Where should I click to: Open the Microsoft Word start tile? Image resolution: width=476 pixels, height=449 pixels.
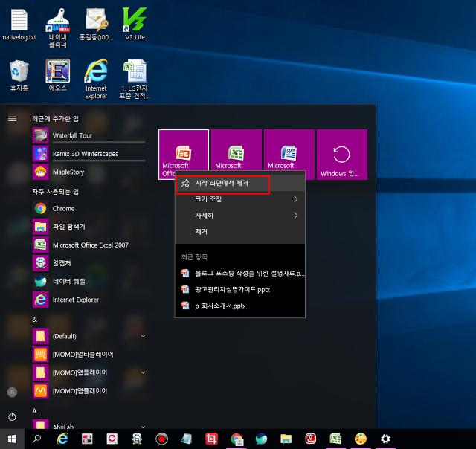coord(289,151)
